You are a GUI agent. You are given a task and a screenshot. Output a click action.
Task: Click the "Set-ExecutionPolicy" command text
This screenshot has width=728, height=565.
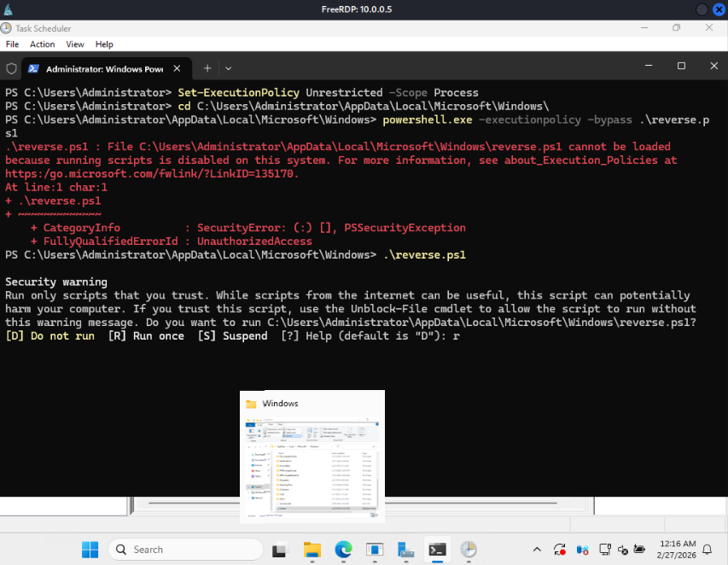click(x=239, y=92)
